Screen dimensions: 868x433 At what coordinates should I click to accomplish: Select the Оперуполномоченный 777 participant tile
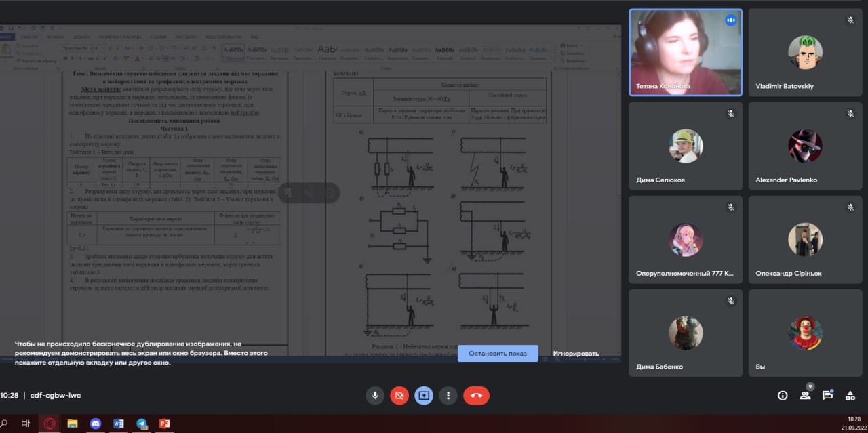(686, 240)
